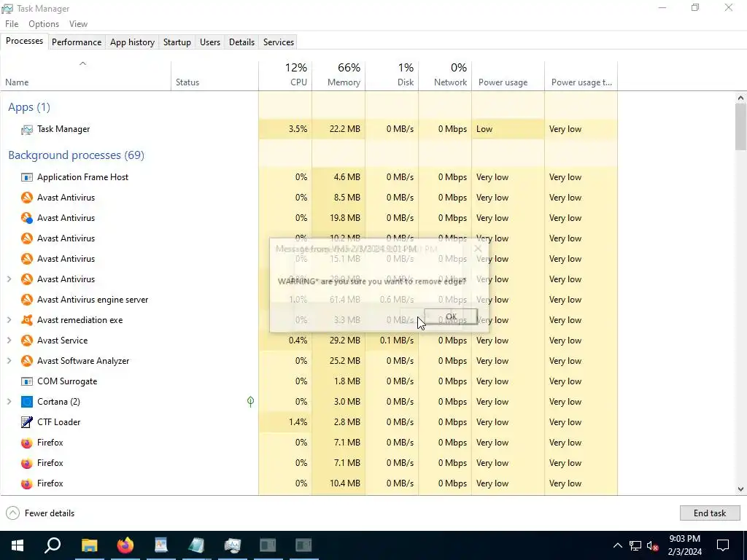Select the COM Surrogate process row
This screenshot has width=747, height=560.
(309, 381)
